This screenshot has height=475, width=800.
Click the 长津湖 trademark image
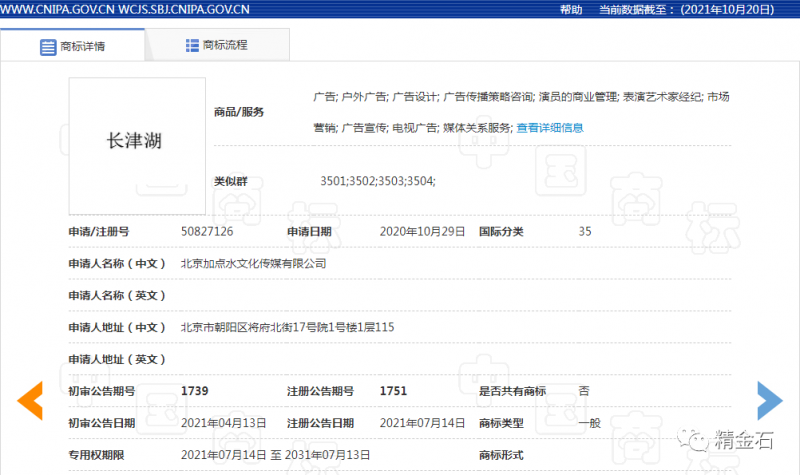pyautogui.click(x=137, y=146)
